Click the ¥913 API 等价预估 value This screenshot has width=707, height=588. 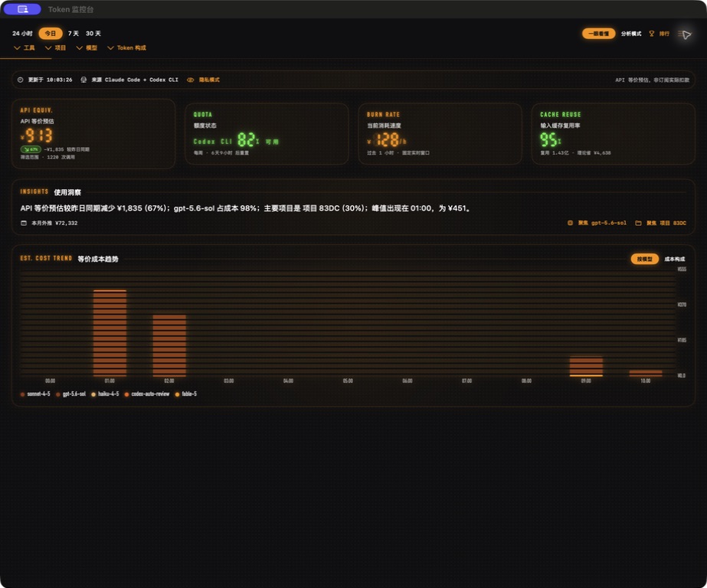click(37, 136)
